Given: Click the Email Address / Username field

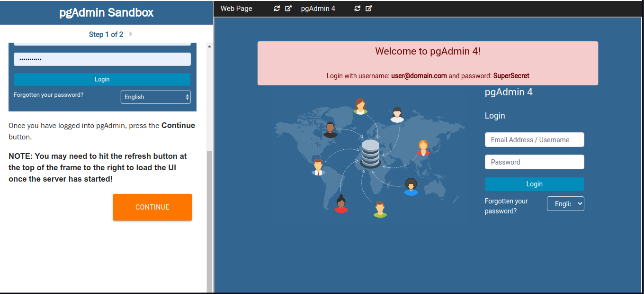Looking at the screenshot, I should click(x=535, y=140).
